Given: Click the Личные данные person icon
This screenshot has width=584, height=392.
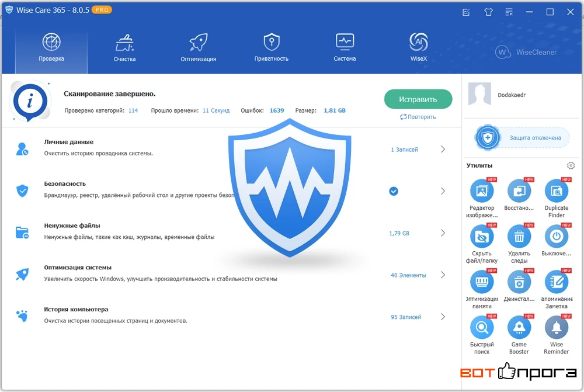Looking at the screenshot, I should [x=22, y=149].
